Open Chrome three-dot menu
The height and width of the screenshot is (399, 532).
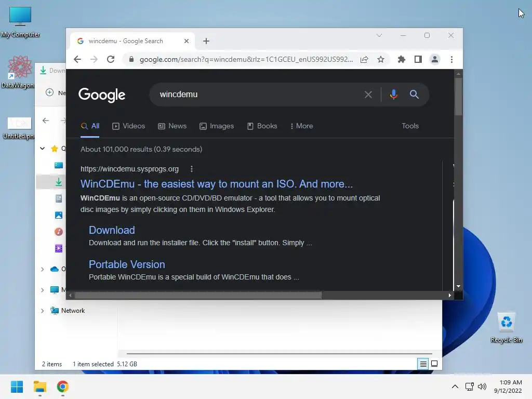pos(451,59)
